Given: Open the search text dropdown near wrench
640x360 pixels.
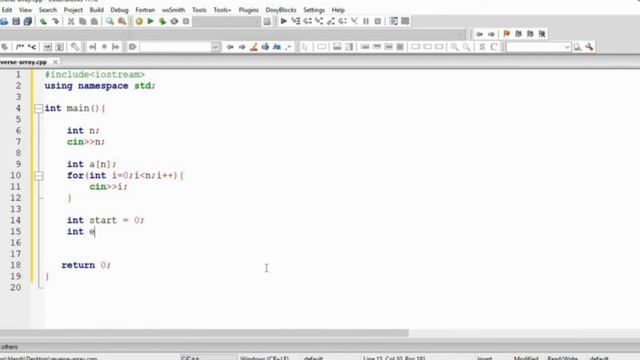Looking at the screenshot, I should click(x=567, y=47).
